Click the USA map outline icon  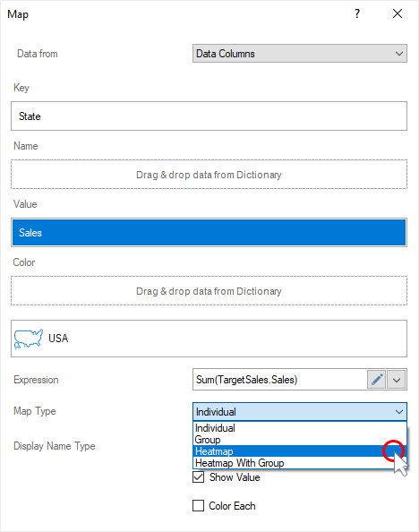click(29, 339)
